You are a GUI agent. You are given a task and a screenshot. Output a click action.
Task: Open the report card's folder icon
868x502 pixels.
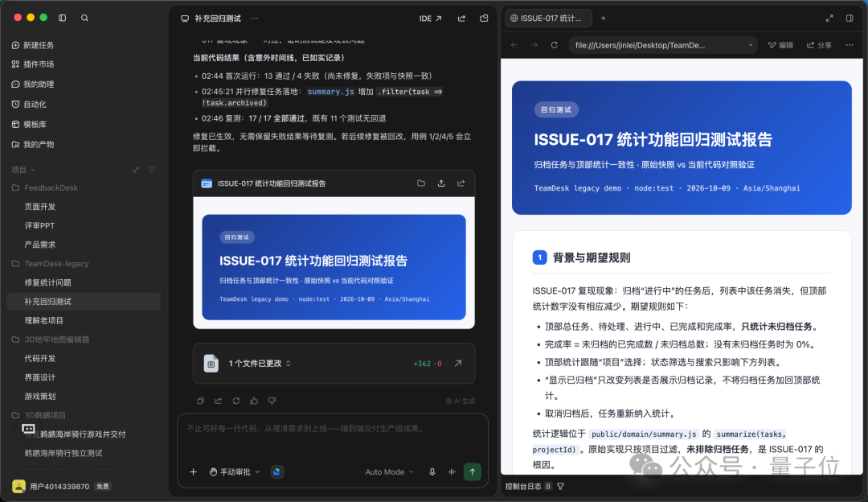tap(421, 183)
